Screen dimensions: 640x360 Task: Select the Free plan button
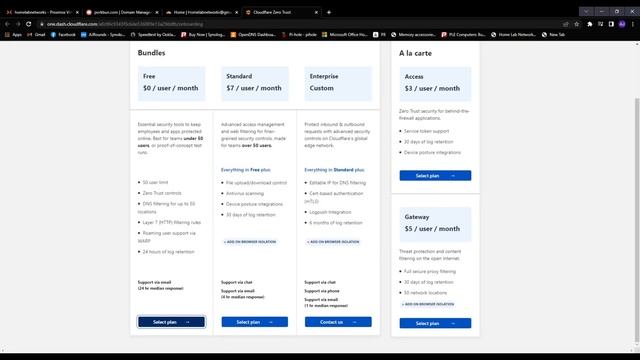(x=171, y=322)
